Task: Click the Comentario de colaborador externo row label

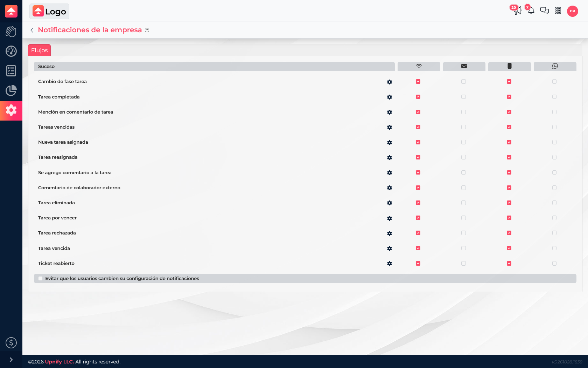Action: click(x=79, y=188)
